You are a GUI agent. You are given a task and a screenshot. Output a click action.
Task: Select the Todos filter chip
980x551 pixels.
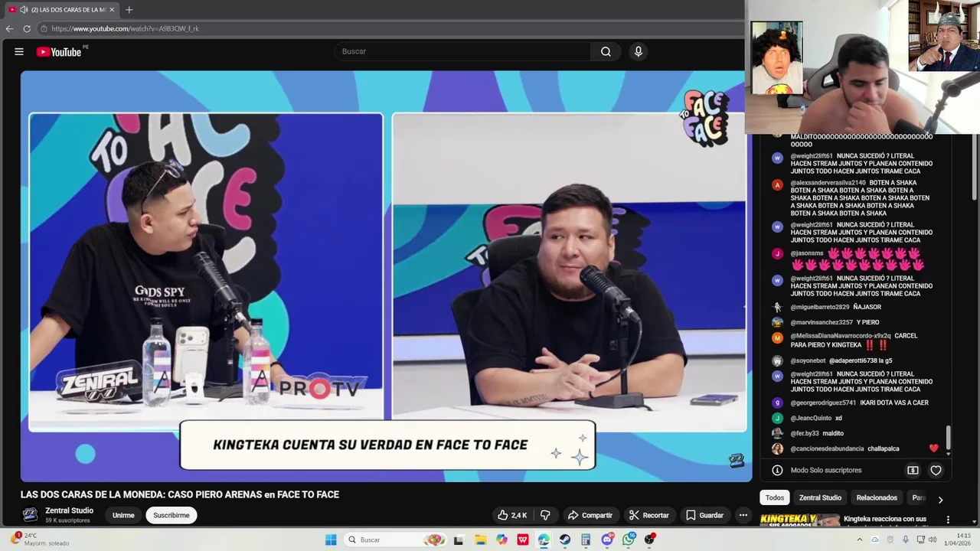[775, 497]
